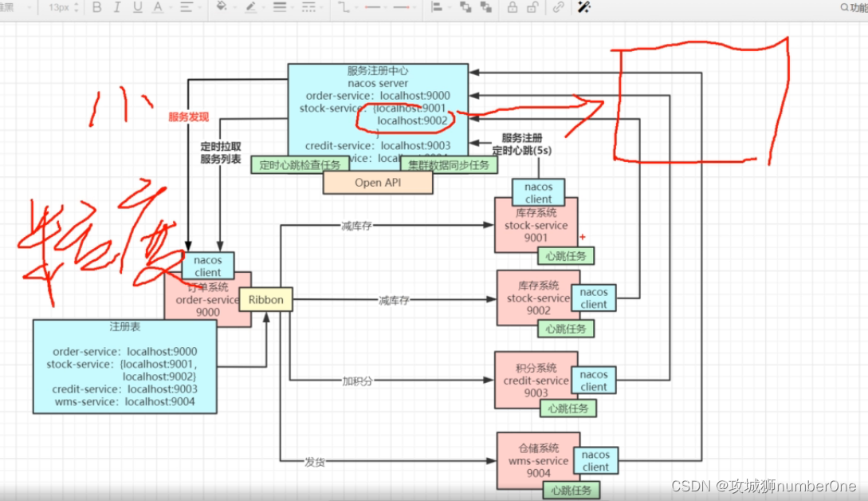Select nacos client above order-service
Viewport: 868px width, 501px height.
(207, 266)
